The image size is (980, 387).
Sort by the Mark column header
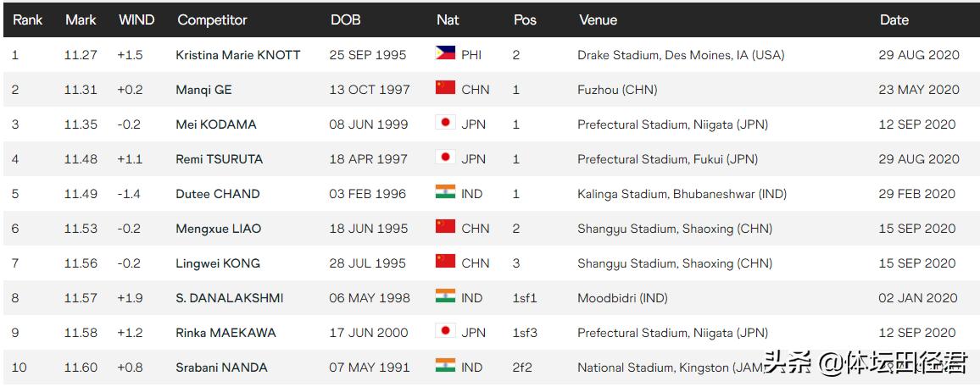point(81,19)
